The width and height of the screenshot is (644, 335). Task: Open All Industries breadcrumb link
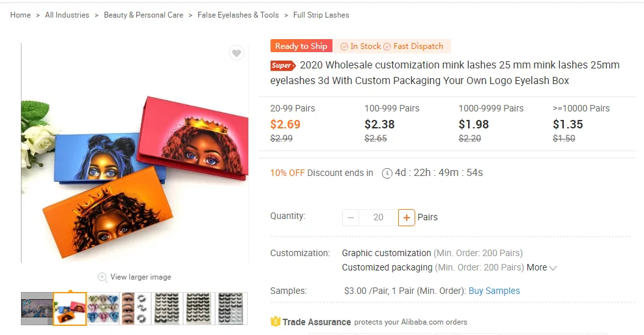(x=67, y=15)
